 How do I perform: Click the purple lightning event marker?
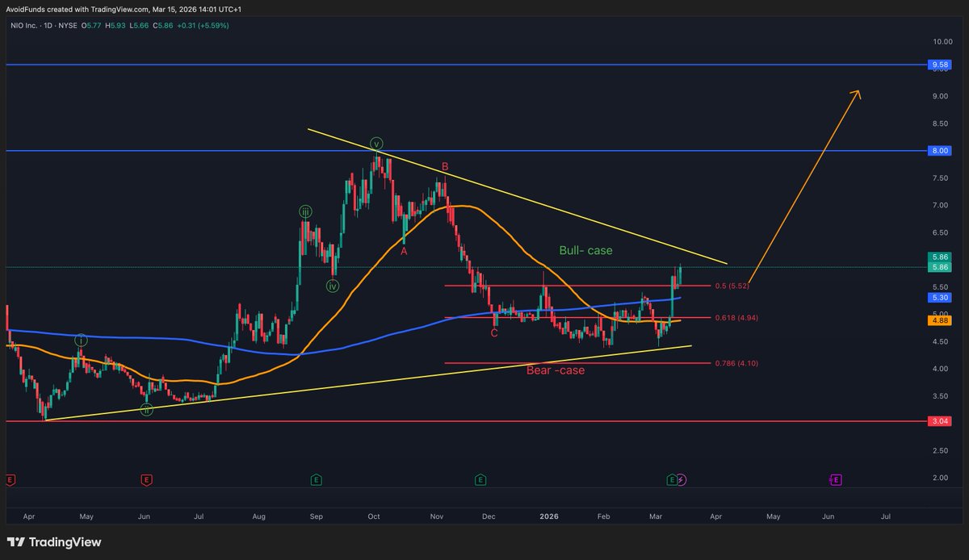682,479
